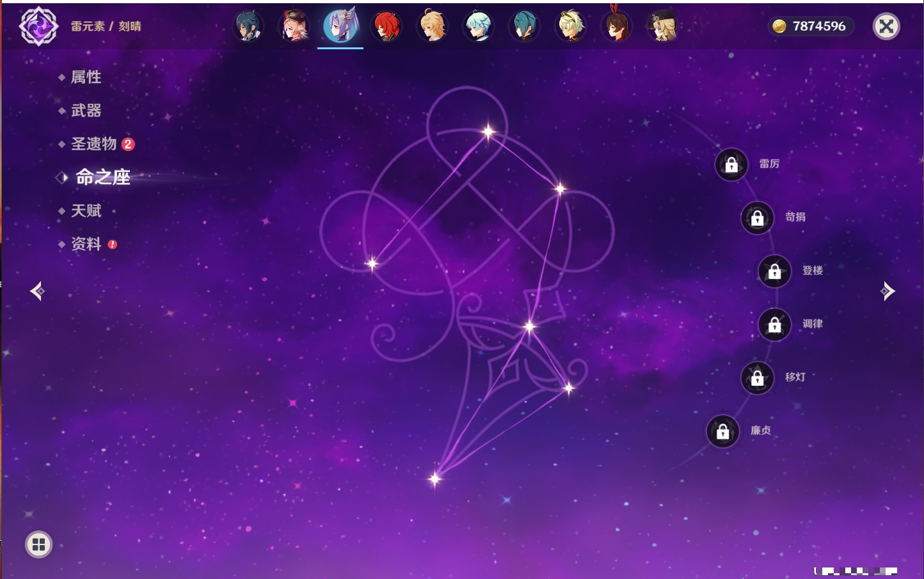Click topmost star of the constellation

tap(488, 132)
